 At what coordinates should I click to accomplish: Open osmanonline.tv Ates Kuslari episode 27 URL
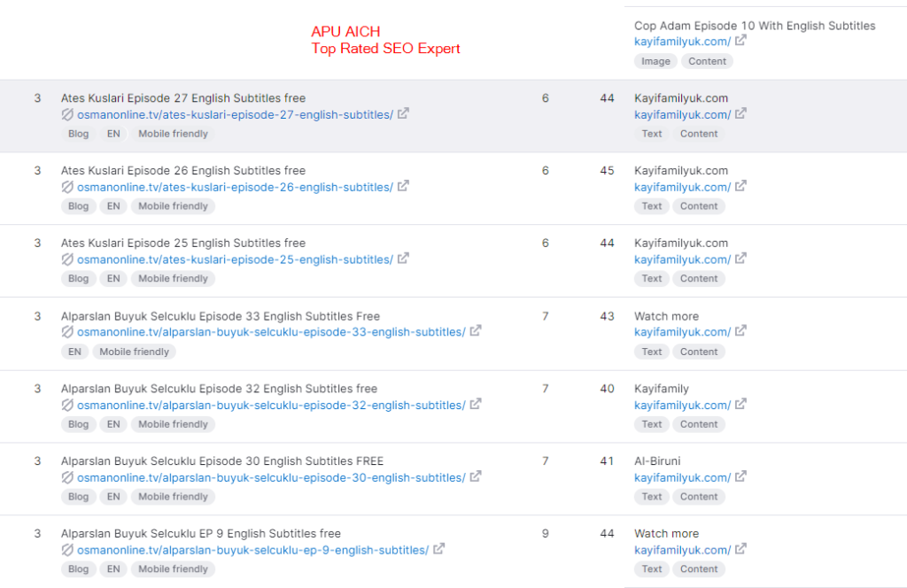tap(235, 115)
